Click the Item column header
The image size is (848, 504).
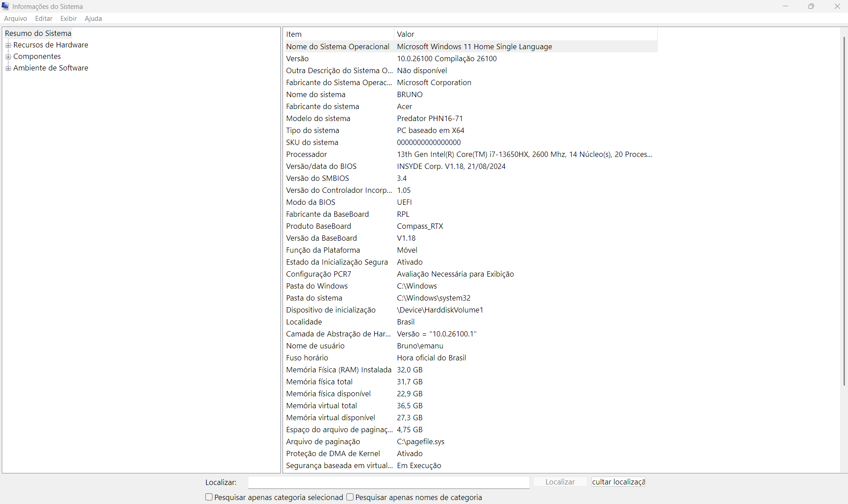339,34
